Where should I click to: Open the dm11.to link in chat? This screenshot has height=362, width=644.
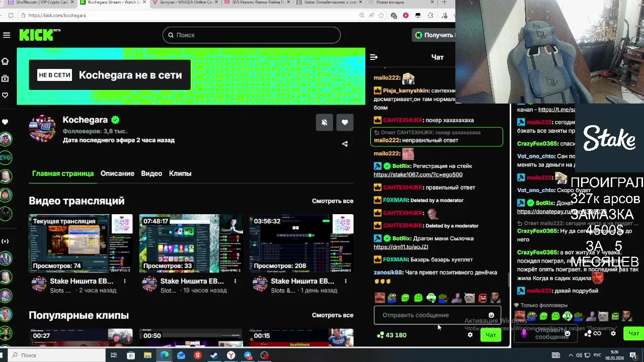pyautogui.click(x=401, y=247)
